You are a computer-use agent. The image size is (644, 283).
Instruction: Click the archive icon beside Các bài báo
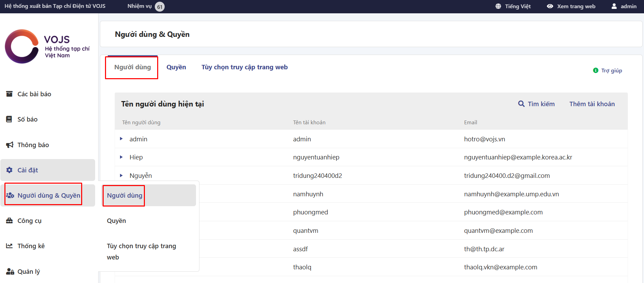click(x=10, y=94)
